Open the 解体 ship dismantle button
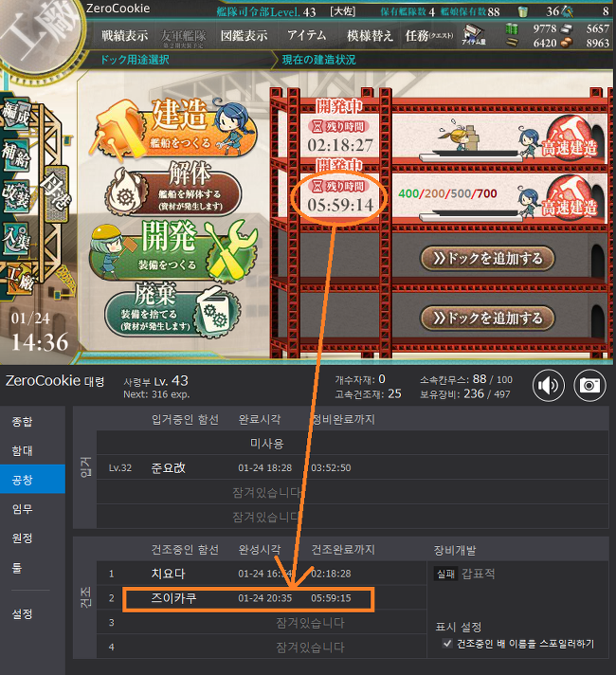Image resolution: width=616 pixels, height=675 pixels. [174, 190]
